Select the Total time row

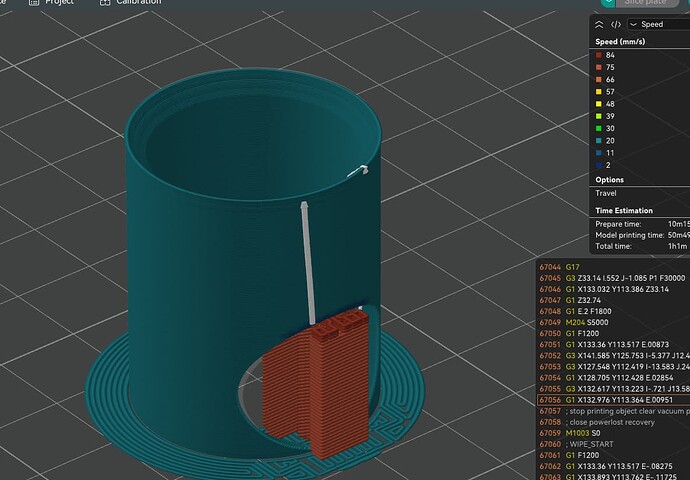pos(642,246)
